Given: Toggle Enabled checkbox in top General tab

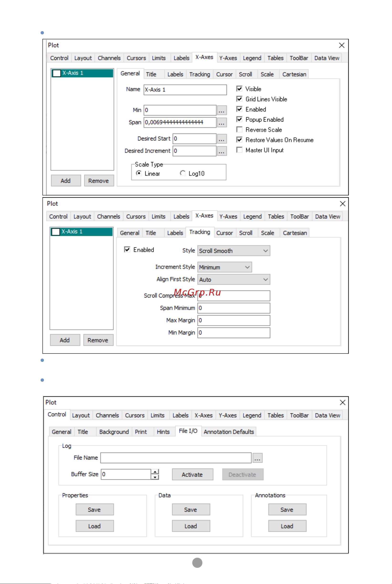Looking at the screenshot, I should click(x=239, y=109).
